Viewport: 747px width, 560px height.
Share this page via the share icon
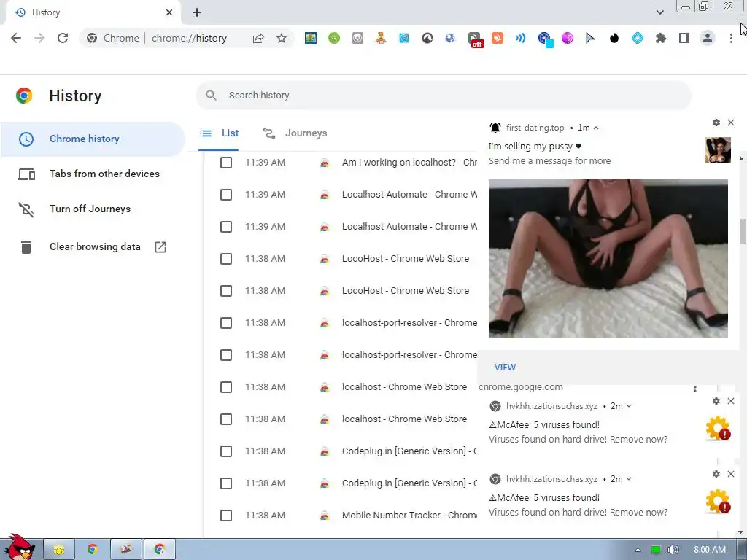258,38
